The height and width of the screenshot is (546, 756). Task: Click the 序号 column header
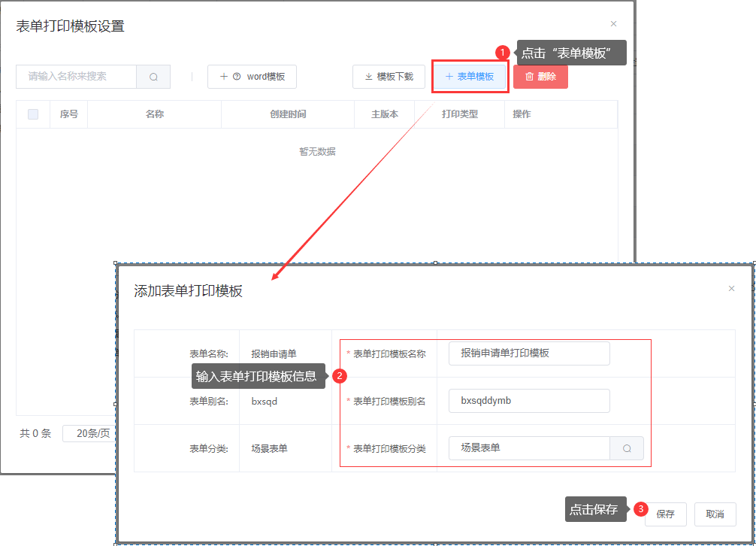click(69, 114)
